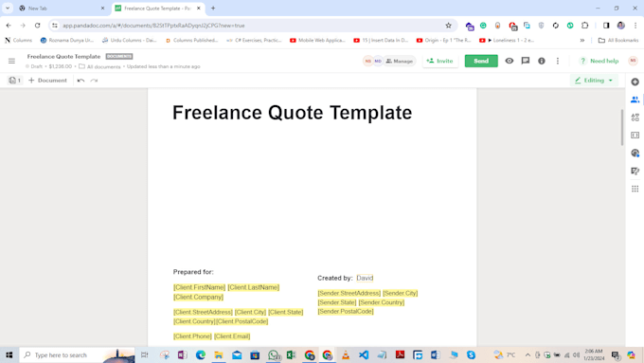Open the page count icon
The width and height of the screenshot is (644, 363).
point(14,81)
